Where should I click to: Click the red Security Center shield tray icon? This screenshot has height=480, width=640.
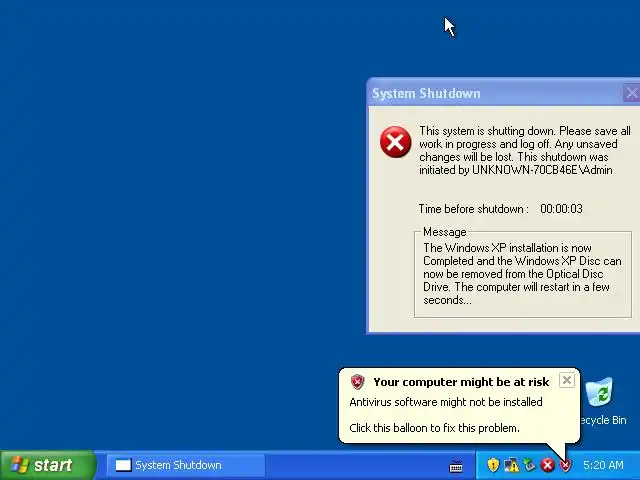565,465
